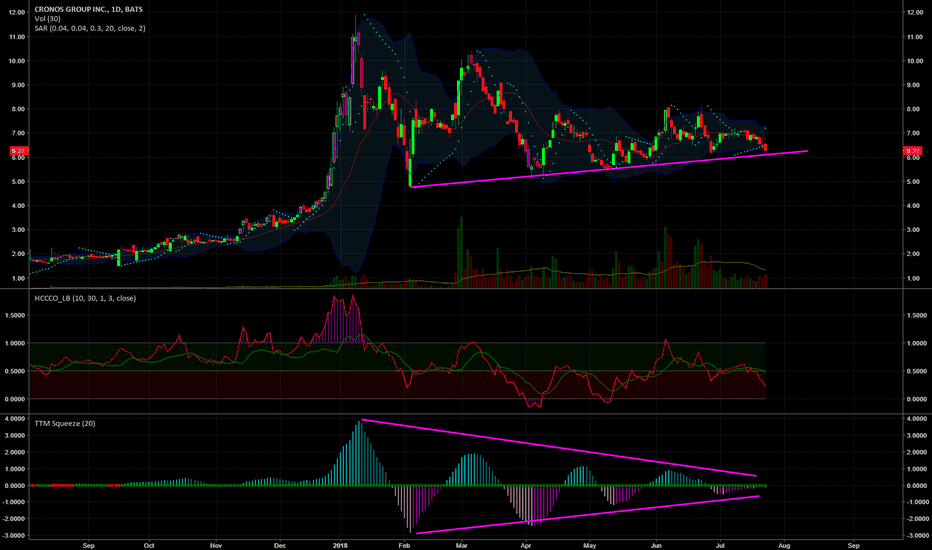Screen dimensions: 932x550
Task: Click the Oct label on time axis
Action: click(149, 545)
